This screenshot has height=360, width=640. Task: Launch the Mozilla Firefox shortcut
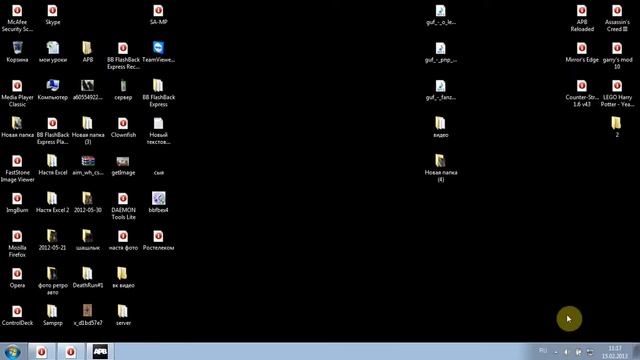coord(17,244)
